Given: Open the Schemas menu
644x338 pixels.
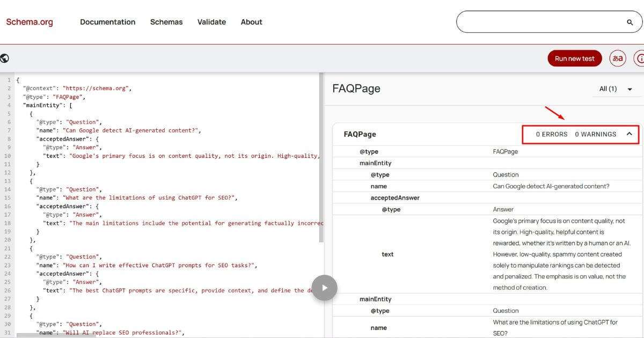Looking at the screenshot, I should click(x=166, y=22).
